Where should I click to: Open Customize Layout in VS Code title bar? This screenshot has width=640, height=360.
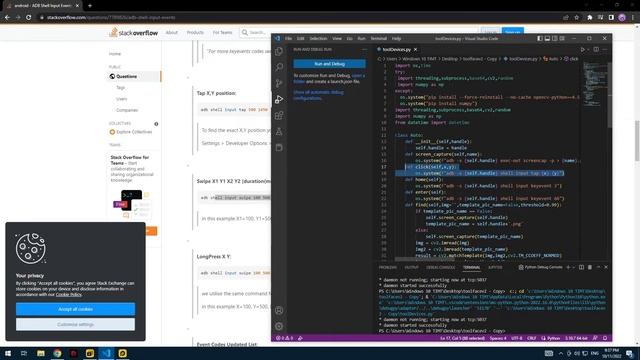coord(562,38)
